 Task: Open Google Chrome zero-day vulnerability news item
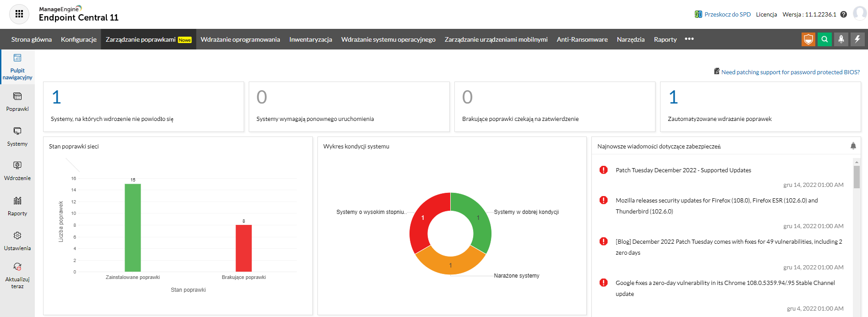725,288
